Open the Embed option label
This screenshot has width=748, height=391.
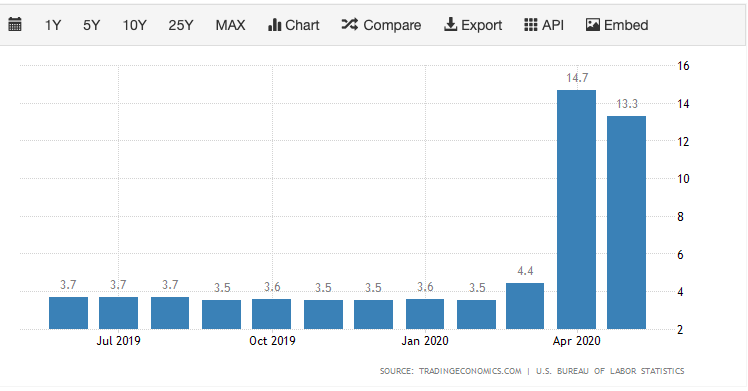point(626,25)
